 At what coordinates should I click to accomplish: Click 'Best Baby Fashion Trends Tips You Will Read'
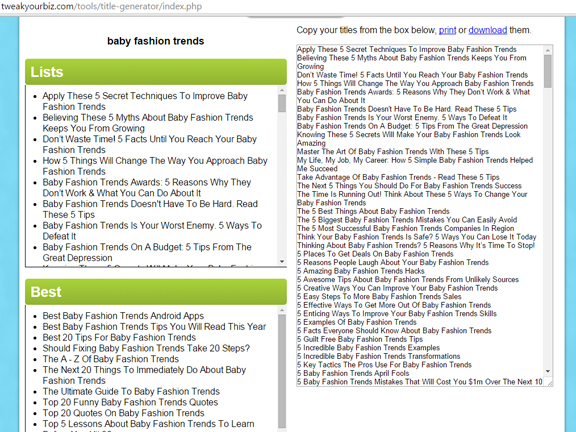pos(154,327)
